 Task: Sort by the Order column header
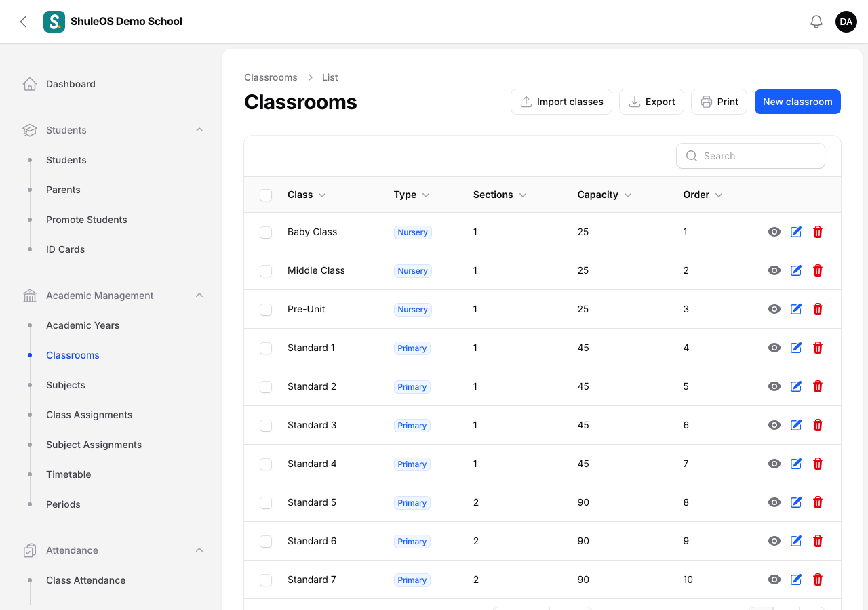click(x=703, y=195)
